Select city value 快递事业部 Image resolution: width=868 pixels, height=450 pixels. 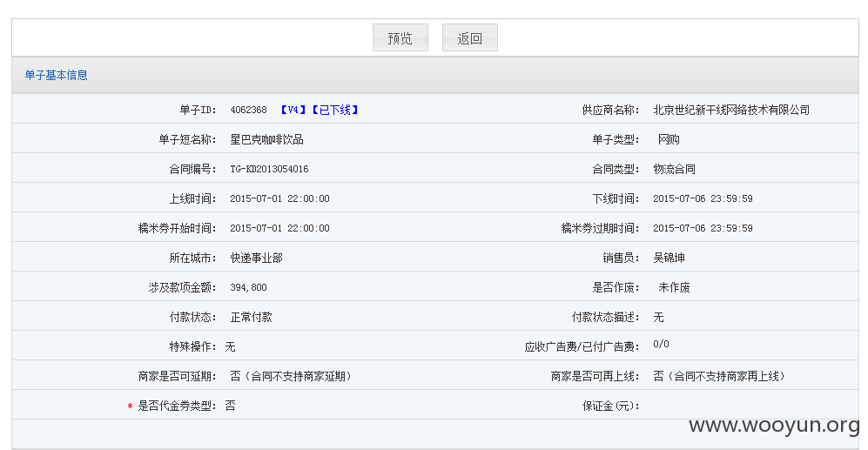tap(256, 258)
